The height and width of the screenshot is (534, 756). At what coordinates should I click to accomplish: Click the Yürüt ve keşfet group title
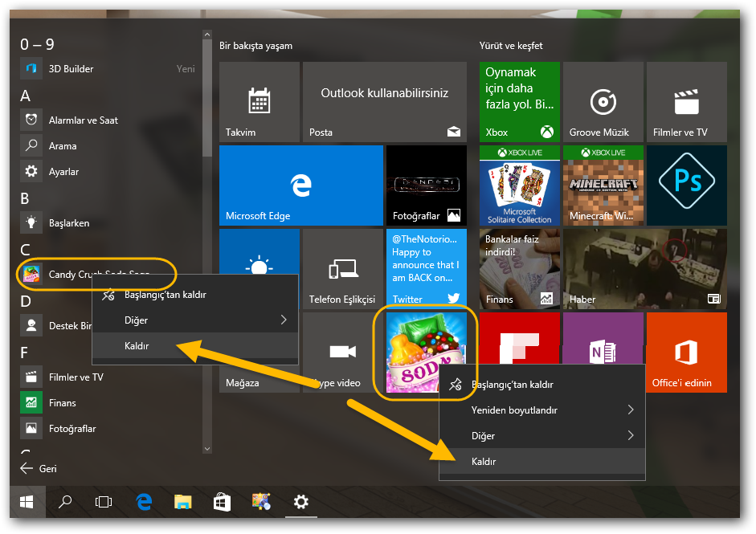(511, 46)
